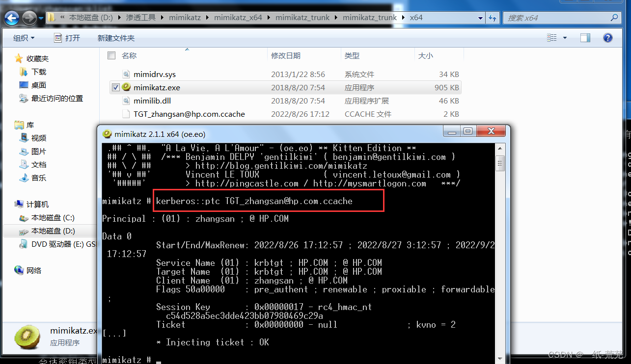Click 打开 in the toolbar
631x364 pixels.
(67, 38)
